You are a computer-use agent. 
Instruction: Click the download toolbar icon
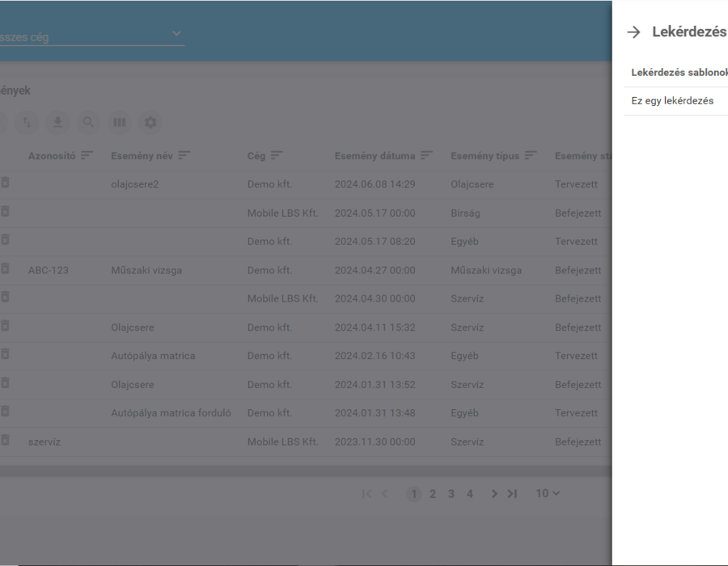[57, 122]
